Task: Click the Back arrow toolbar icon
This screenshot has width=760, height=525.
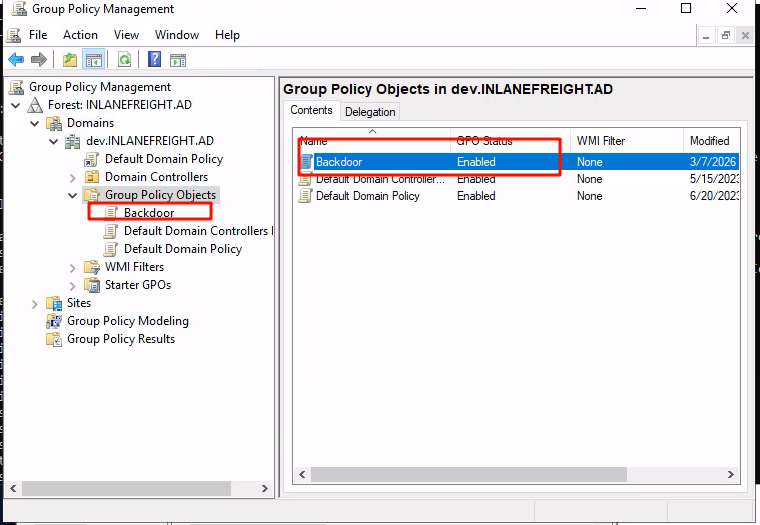Action: click(16, 60)
